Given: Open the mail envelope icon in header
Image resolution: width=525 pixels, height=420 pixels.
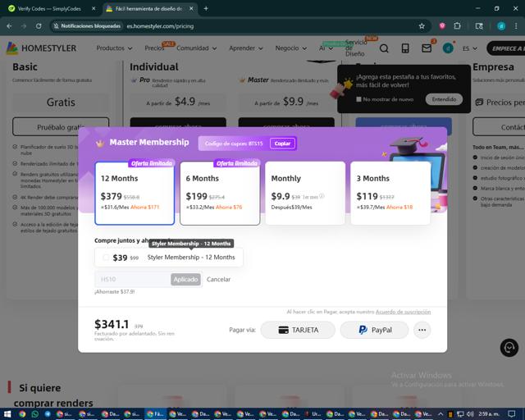Looking at the screenshot, I should click(427, 48).
